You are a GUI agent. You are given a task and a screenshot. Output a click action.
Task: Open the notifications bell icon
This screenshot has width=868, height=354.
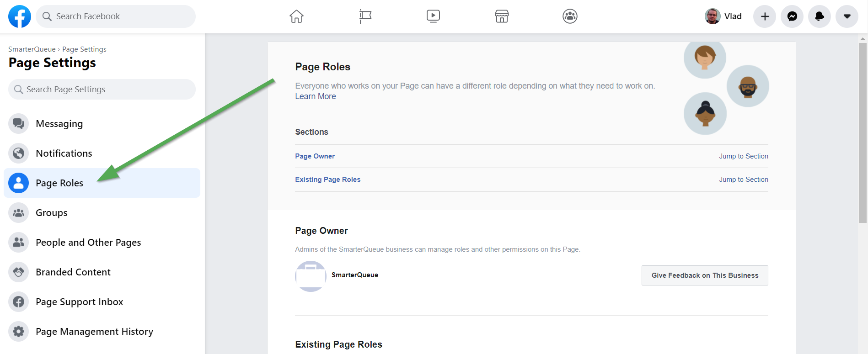click(x=820, y=16)
